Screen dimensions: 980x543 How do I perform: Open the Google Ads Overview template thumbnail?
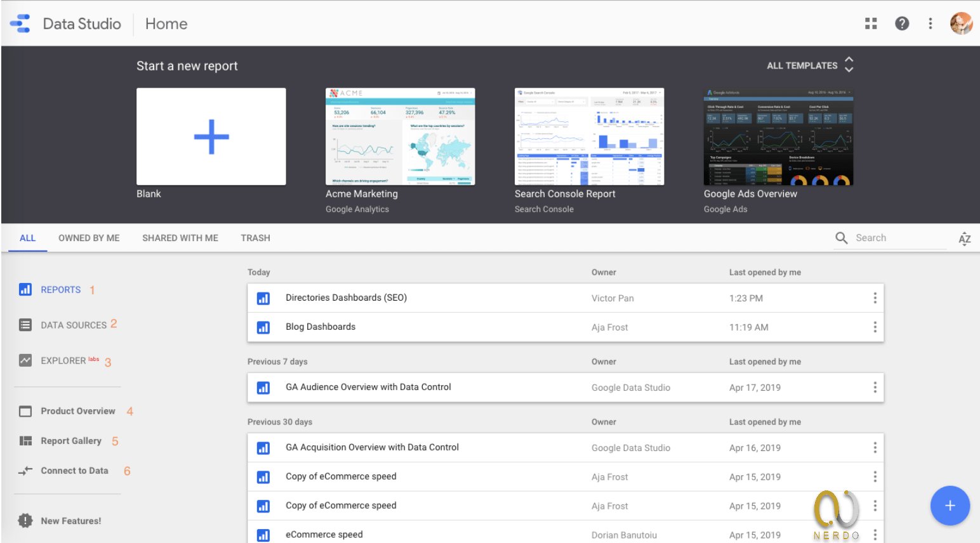tap(778, 136)
